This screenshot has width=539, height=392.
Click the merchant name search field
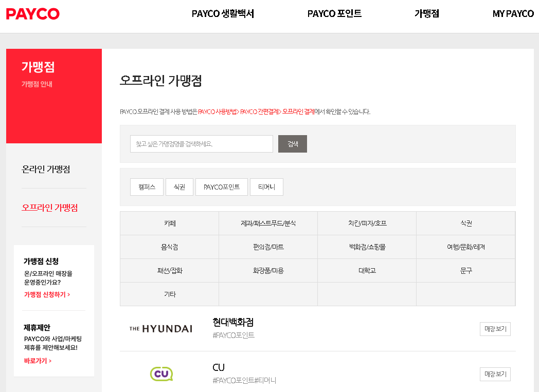pos(202,144)
